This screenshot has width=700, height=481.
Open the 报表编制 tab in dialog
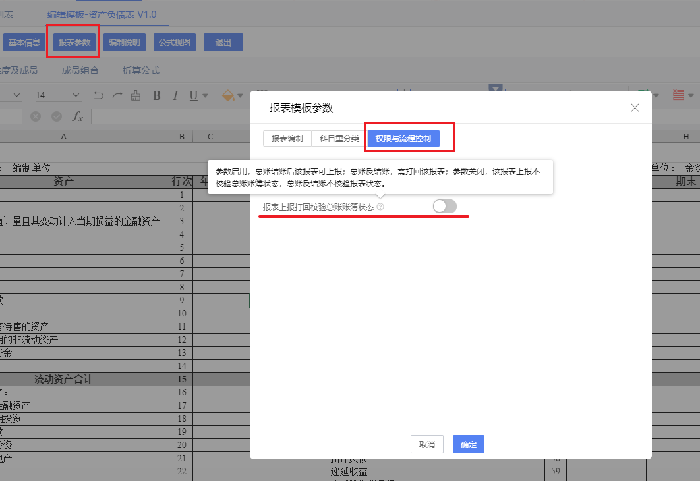coord(287,138)
